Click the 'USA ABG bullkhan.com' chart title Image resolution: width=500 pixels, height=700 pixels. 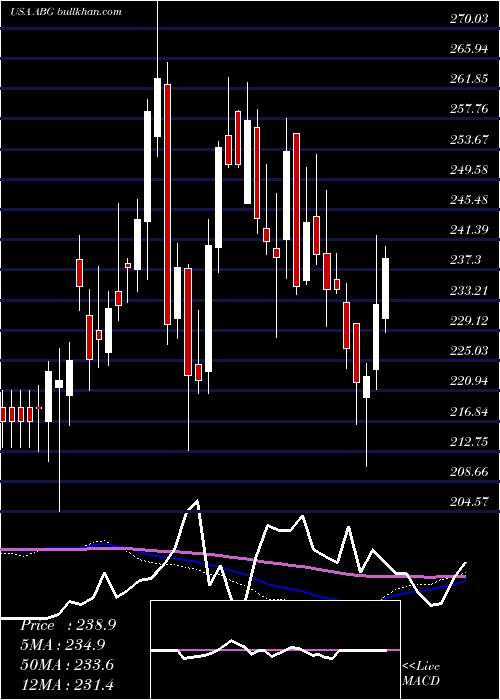66,12
